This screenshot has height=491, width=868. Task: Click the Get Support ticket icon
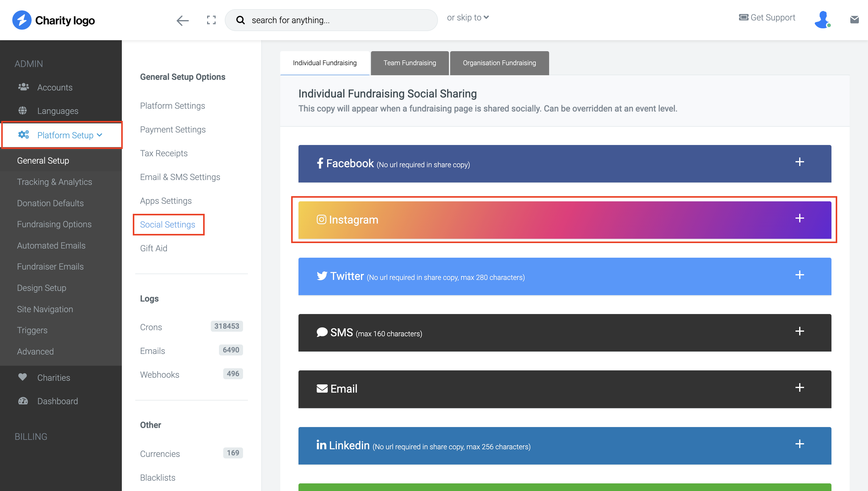tap(743, 17)
